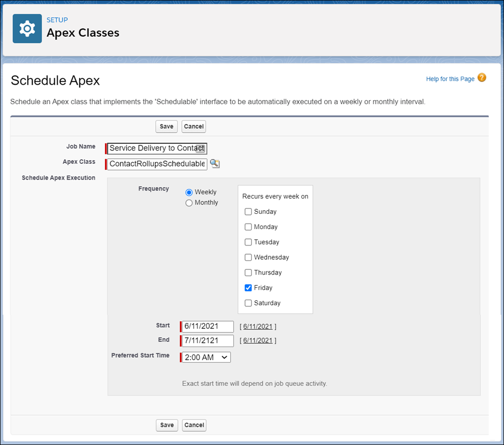Image resolution: width=504 pixels, height=445 pixels.
Task: Click the SETUP breadcrumb text
Action: 57,20
